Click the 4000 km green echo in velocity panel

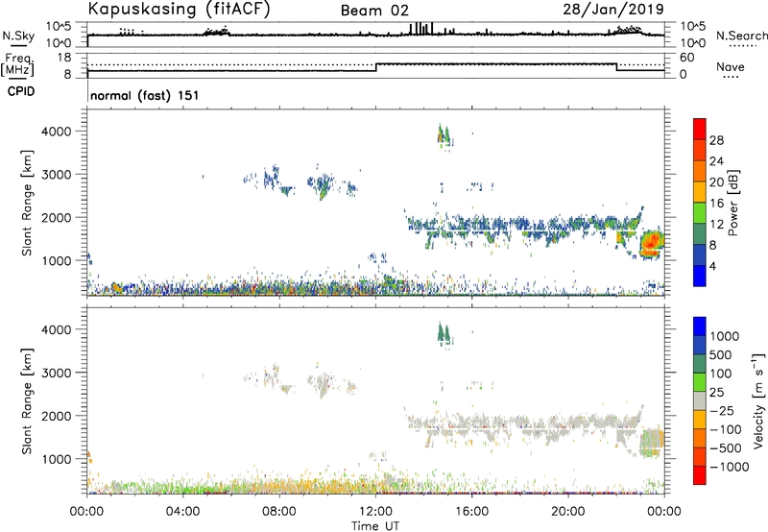tap(444, 333)
